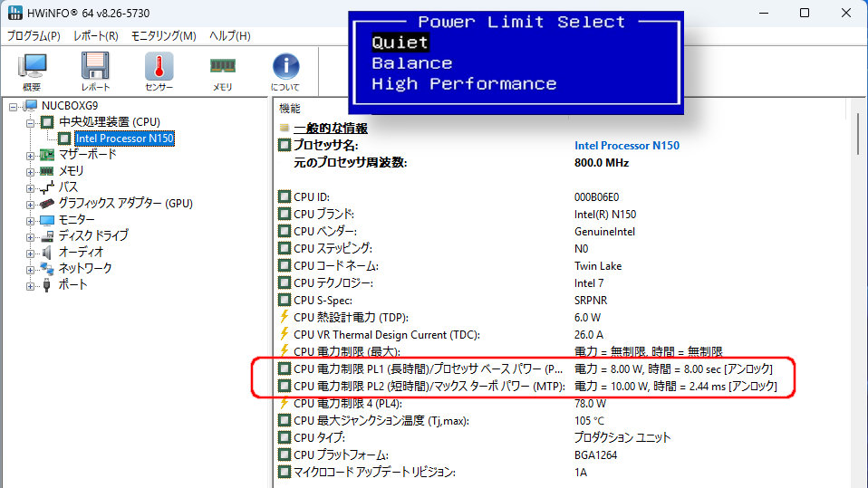Click the 105 °C Tj,max value

pos(589,420)
